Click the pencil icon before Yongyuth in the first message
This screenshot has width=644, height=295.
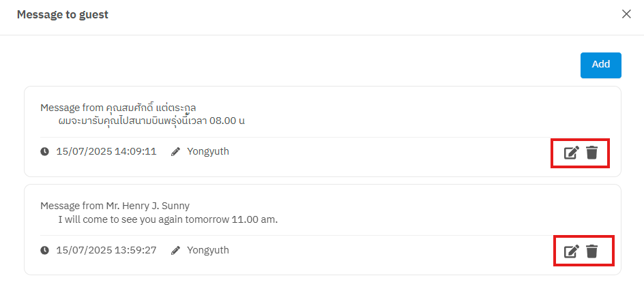point(175,152)
